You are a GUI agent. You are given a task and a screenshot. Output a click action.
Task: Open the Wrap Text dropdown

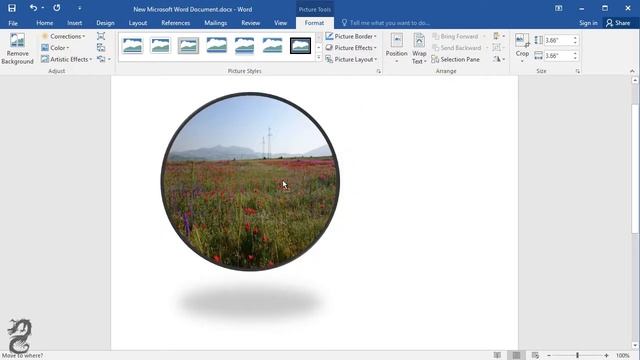[419, 49]
